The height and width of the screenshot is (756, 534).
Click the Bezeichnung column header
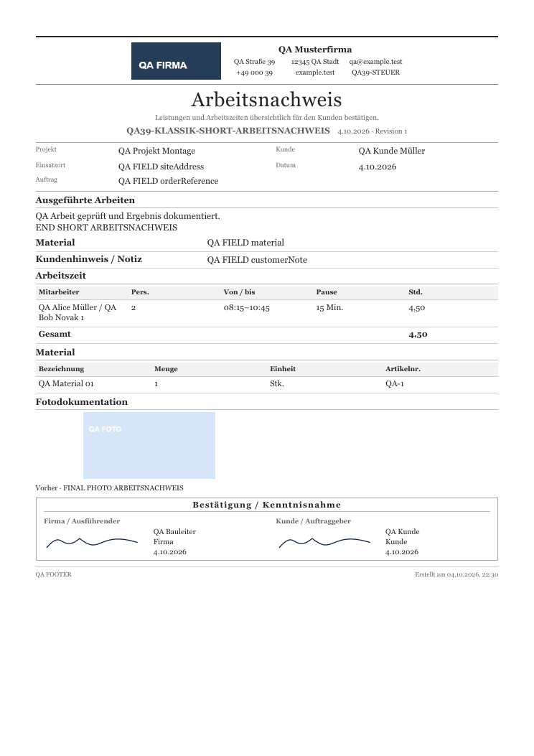click(x=61, y=369)
